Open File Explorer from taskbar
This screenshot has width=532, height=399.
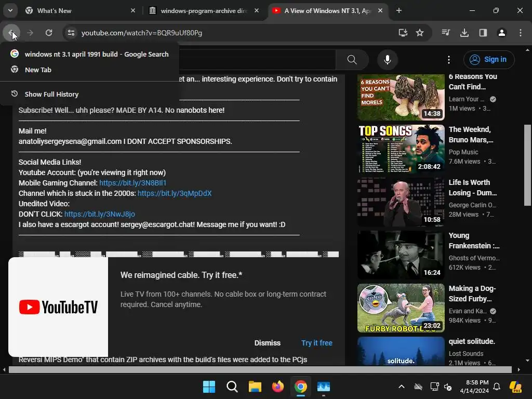(x=255, y=387)
